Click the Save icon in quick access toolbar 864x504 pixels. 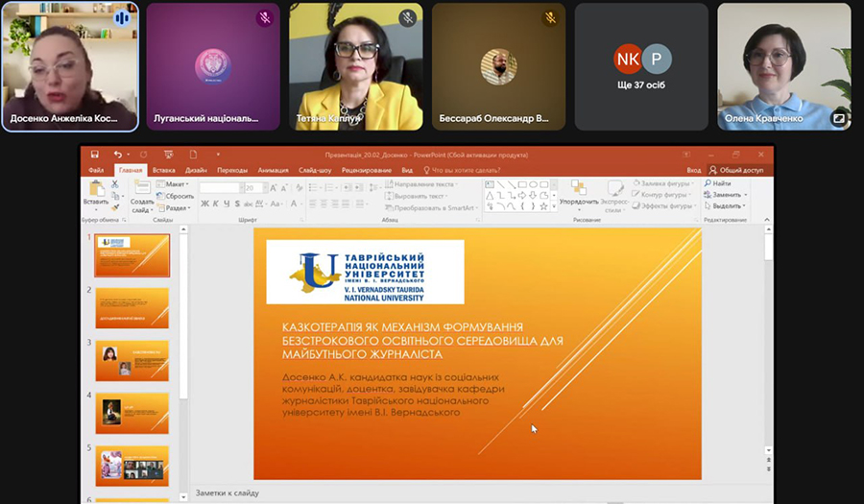click(x=94, y=154)
